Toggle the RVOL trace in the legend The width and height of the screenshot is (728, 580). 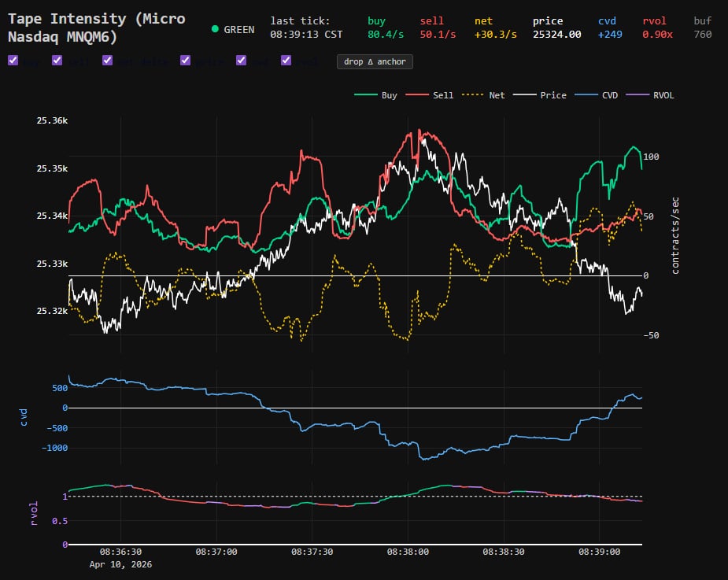[x=650, y=95]
